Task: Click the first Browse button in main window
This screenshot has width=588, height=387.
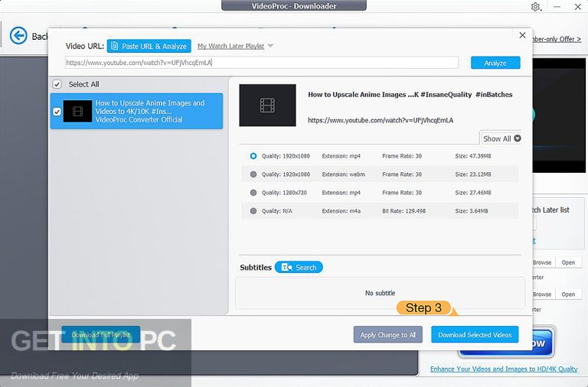Action: (x=542, y=262)
